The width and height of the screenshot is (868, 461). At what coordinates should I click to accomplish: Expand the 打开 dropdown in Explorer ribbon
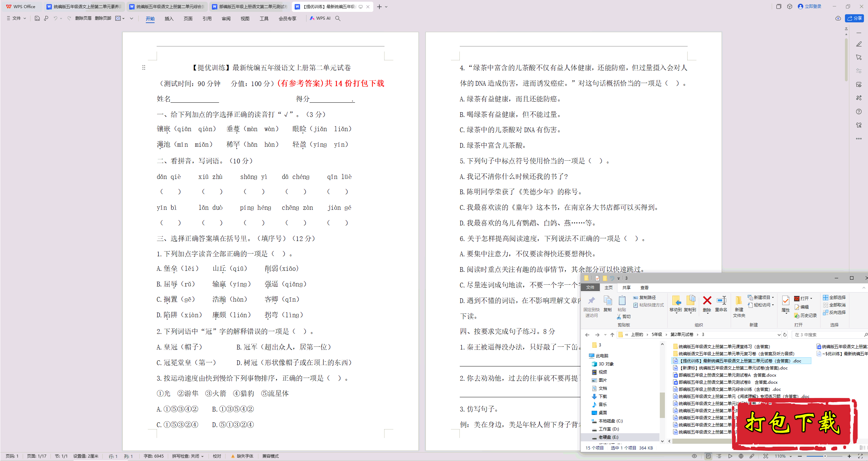click(x=811, y=299)
